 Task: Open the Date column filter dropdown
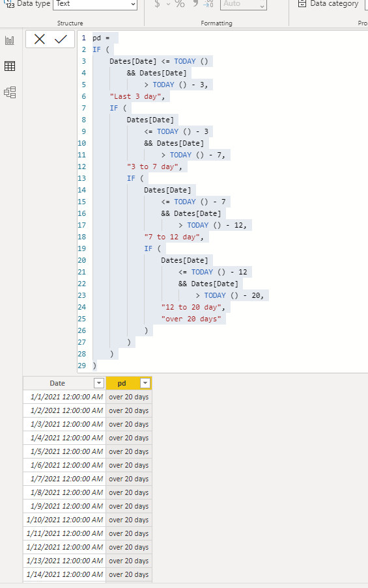point(99,383)
